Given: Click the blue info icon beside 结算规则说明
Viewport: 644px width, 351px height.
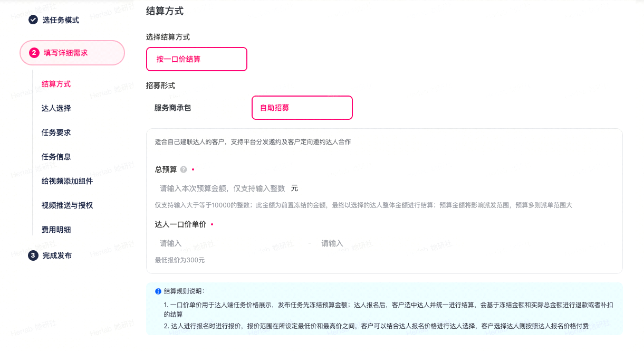Looking at the screenshot, I should click(x=158, y=291).
